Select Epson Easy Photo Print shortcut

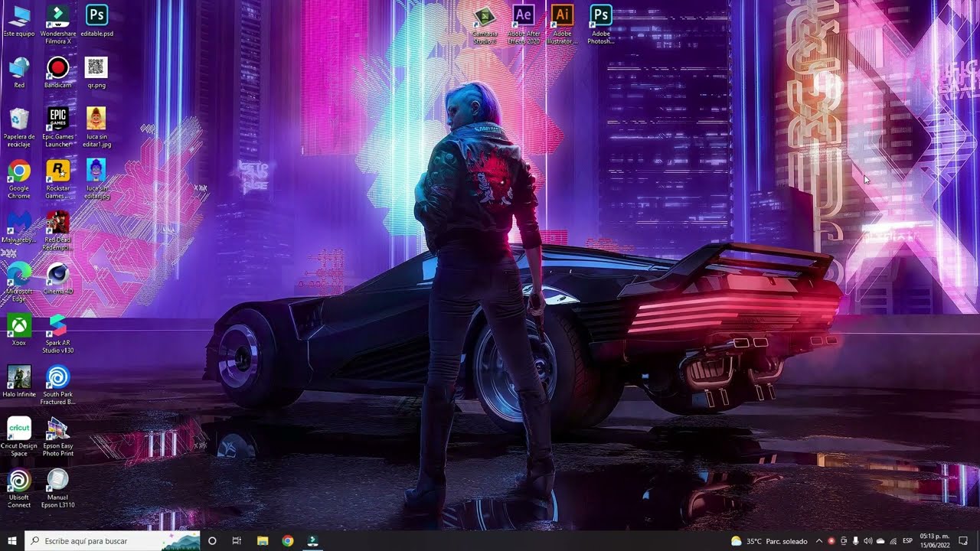click(x=58, y=437)
